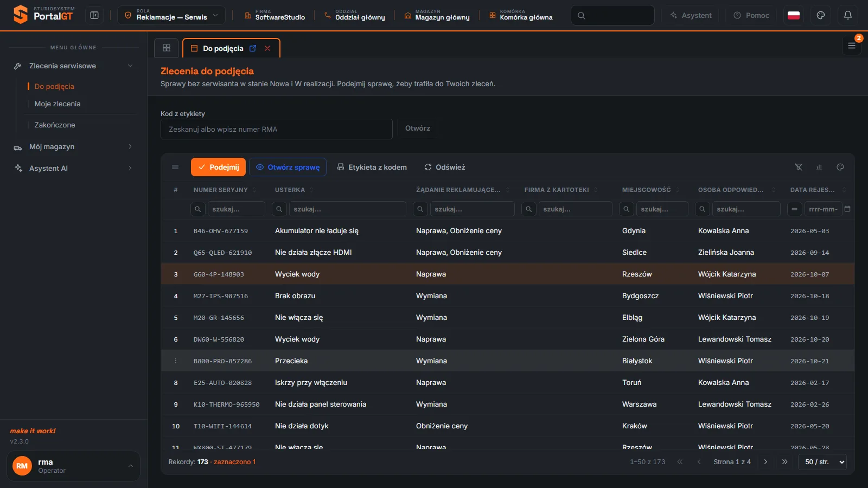Open the Rola Reklamacje — Serwis dropdown
868x488 pixels.
(x=171, y=15)
